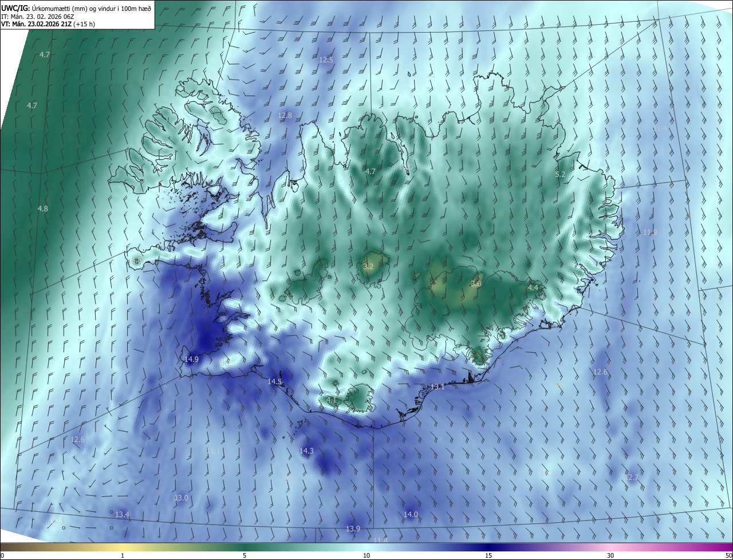Select the valid time line 'VT: Mán. 23.02.2026 21Z (+15 h)'
Viewport: 733px width, 560px height.
48,24
